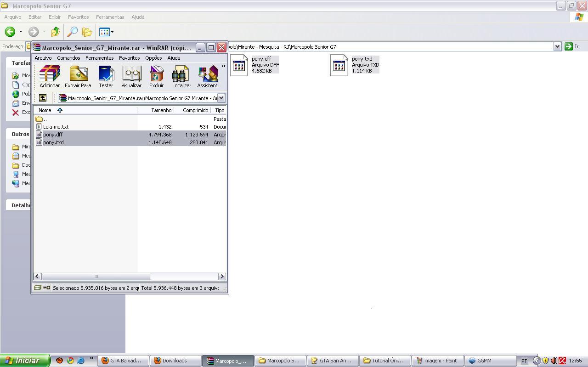Expand quick launch overflow chevron
The image size is (588, 367).
[91, 359]
